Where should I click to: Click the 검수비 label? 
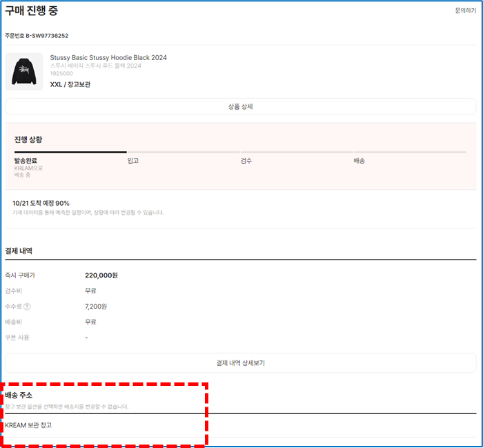13,291
